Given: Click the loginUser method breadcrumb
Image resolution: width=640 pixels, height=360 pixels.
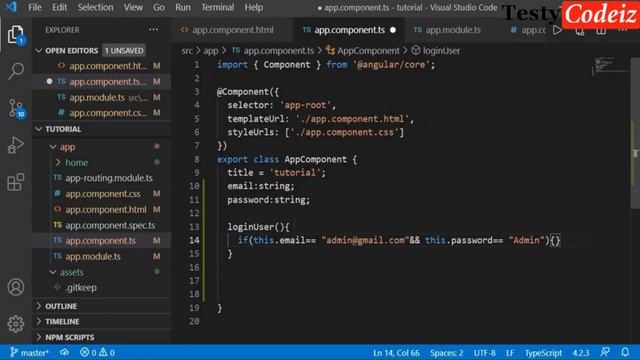Looking at the screenshot, I should 436,51.
